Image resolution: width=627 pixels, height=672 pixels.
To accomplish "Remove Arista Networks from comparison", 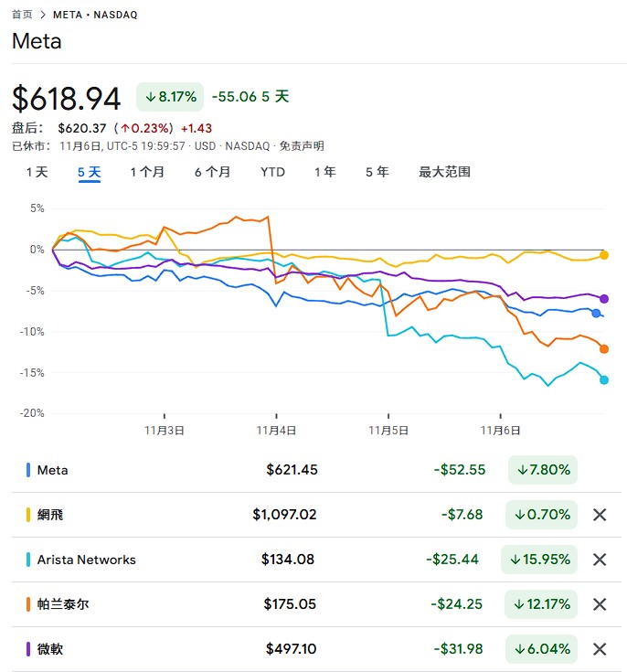I will pyautogui.click(x=600, y=560).
